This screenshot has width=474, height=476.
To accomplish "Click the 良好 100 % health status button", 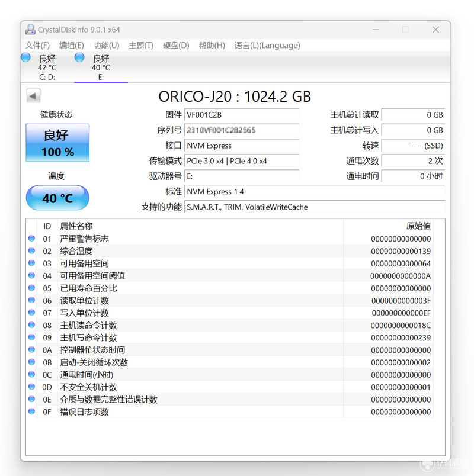I will [57, 143].
